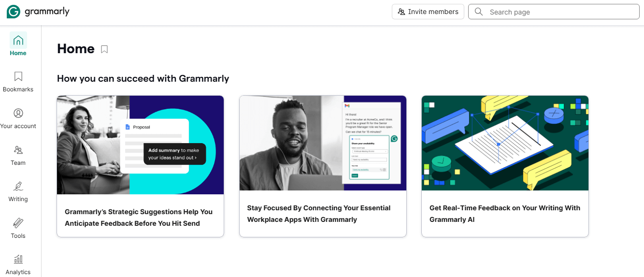Click 'Grammarly's Strategic Suggestions' article title

[x=139, y=218]
